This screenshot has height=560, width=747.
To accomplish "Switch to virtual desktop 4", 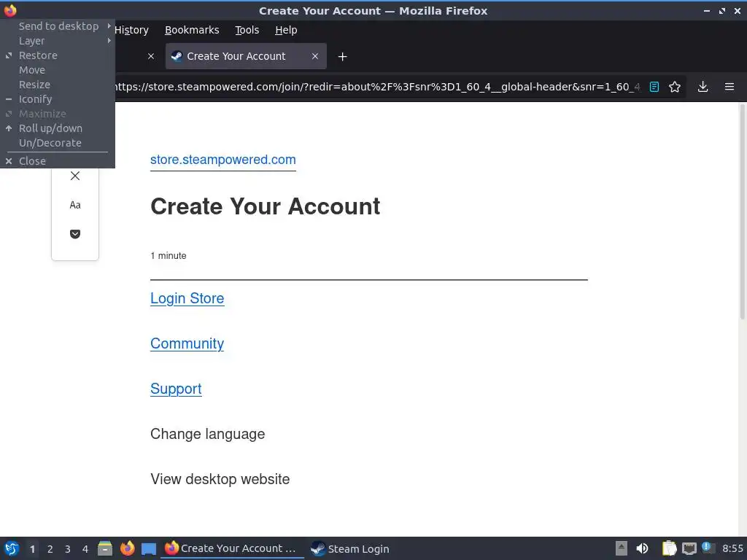I will [x=85, y=549].
